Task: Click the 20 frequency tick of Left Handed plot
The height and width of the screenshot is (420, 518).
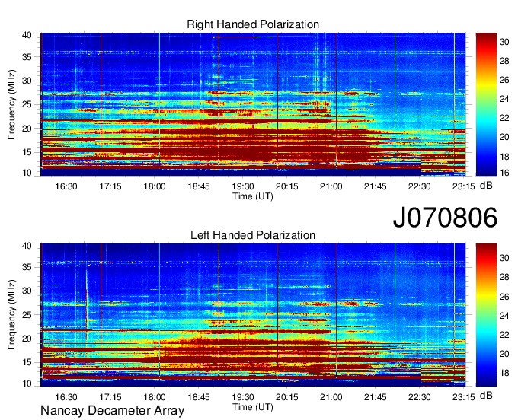Action: coord(27,339)
